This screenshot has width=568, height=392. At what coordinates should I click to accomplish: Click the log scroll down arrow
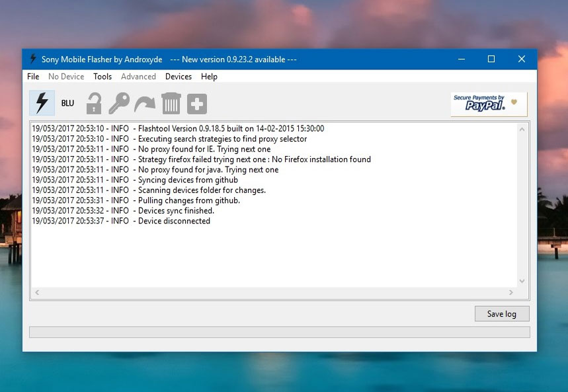click(x=522, y=281)
